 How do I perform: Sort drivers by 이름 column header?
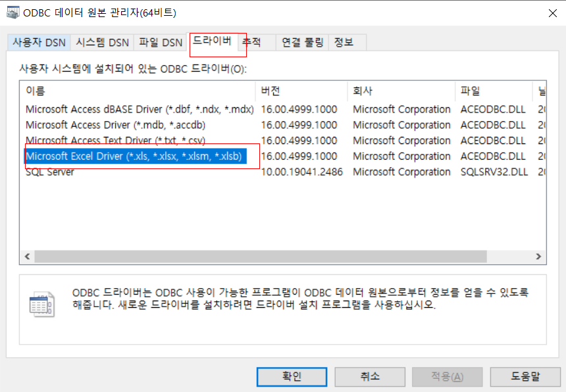point(138,91)
